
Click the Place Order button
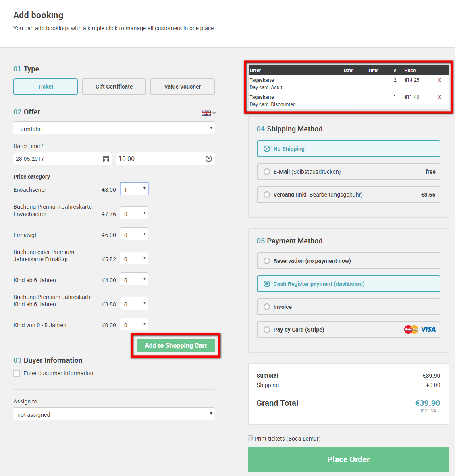coord(349,459)
